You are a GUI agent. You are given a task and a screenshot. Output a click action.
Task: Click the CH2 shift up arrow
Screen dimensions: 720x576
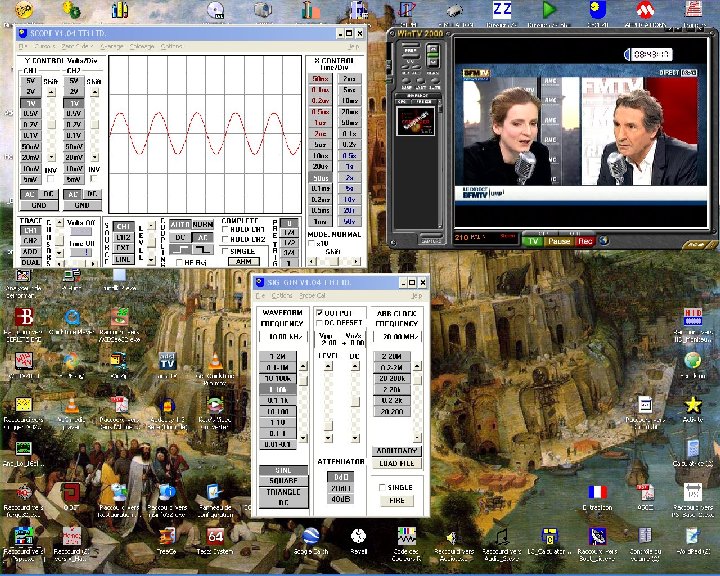[95, 92]
